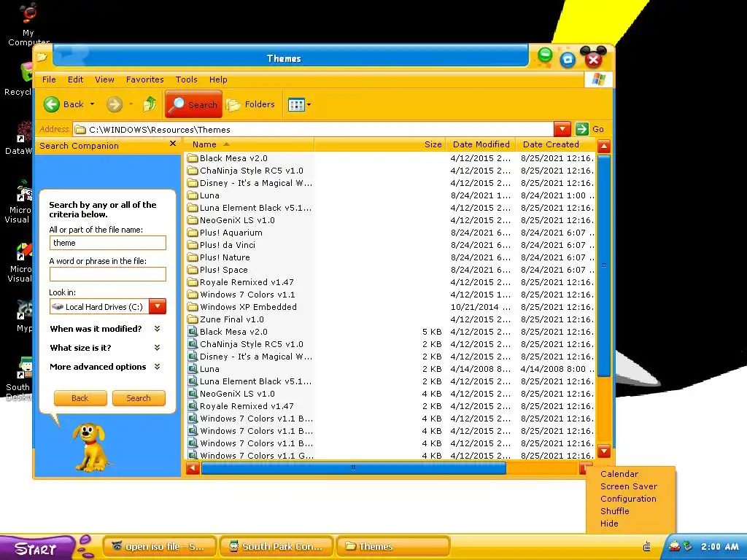Select the Zune Final v1.0 folder icon
Image resolution: width=747 pixels, height=560 pixels.
[x=193, y=319]
